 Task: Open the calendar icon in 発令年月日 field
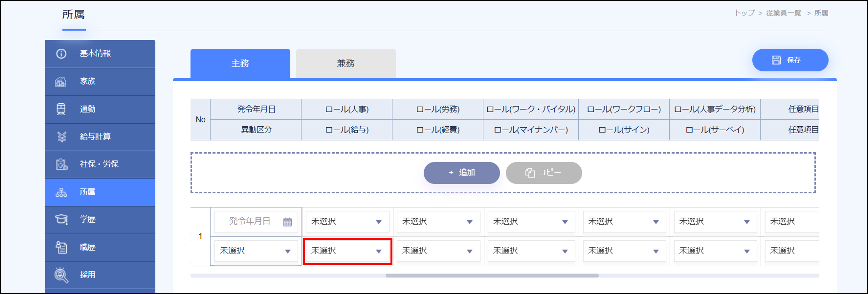(x=287, y=222)
